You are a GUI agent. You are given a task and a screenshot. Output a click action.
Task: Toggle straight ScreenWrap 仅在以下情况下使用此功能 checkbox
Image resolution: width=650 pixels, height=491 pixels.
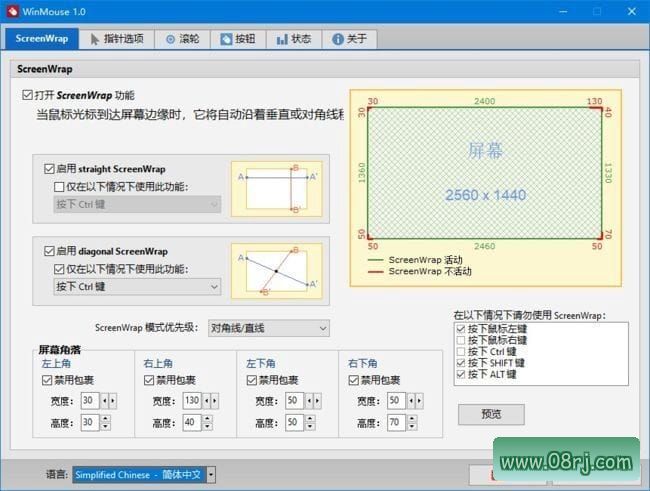click(59, 187)
